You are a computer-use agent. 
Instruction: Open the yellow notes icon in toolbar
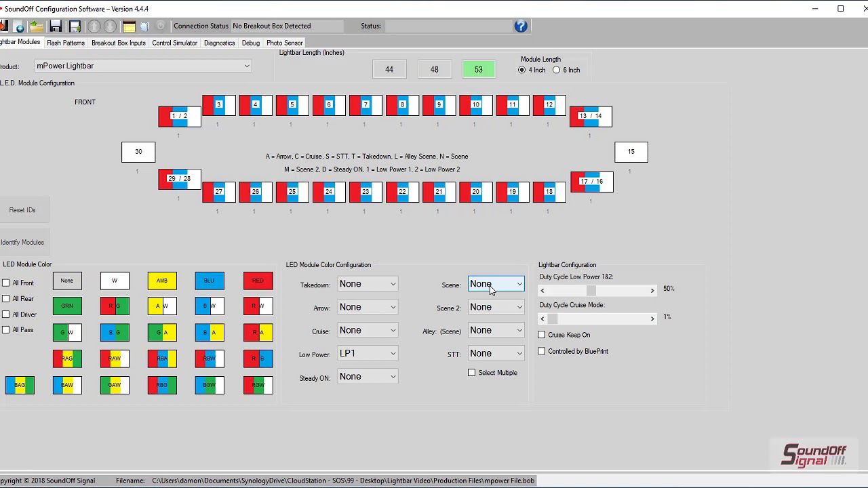129,26
